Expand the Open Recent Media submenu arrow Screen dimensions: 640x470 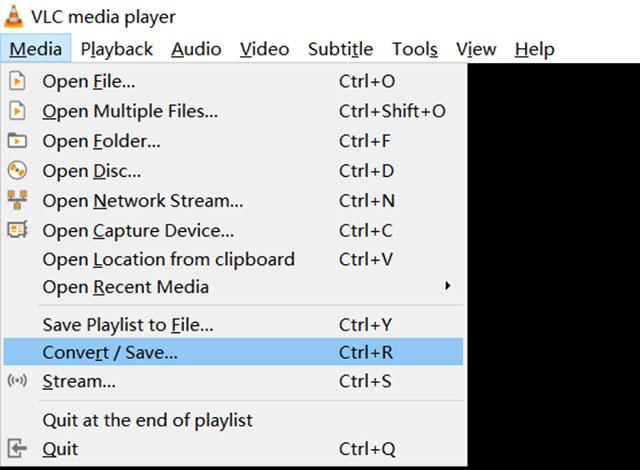pos(447,287)
